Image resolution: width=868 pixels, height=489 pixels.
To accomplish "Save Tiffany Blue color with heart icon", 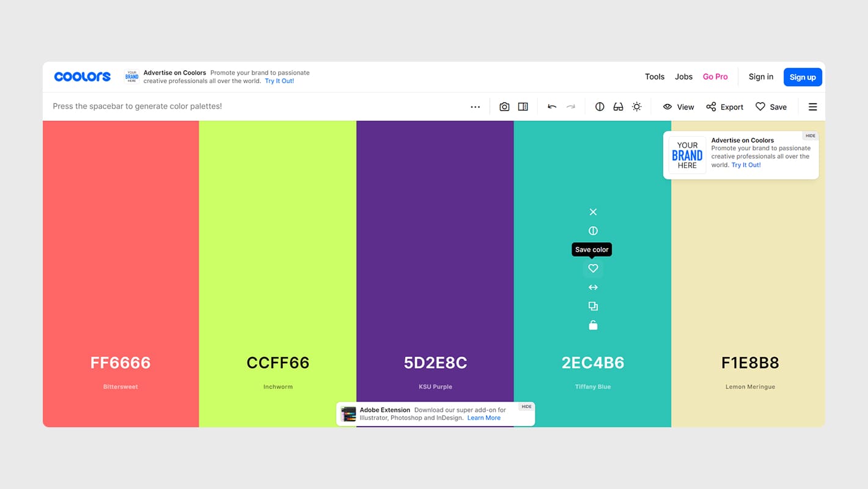I will [x=593, y=268].
